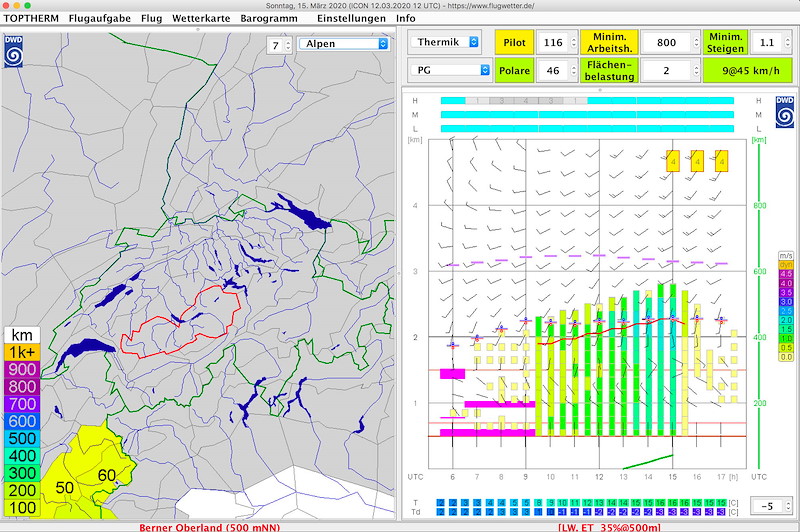
Task: Open the Wetterkarte menu
Action: pyautogui.click(x=201, y=18)
